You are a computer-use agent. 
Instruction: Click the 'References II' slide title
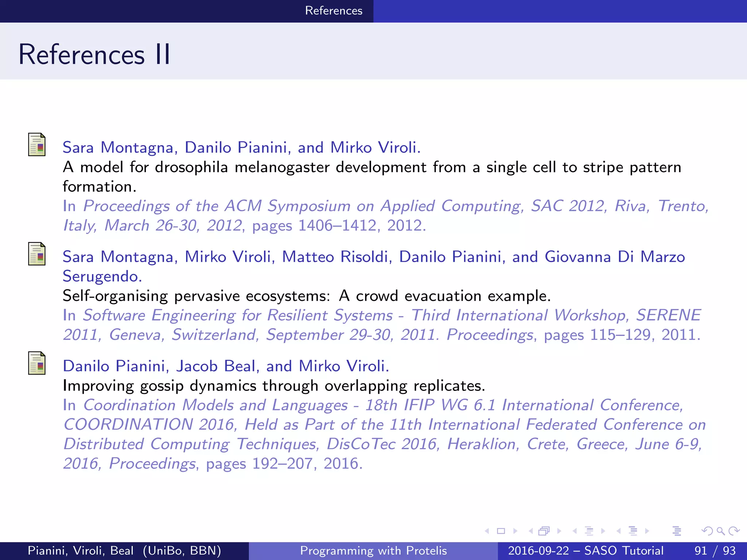click(x=94, y=54)
